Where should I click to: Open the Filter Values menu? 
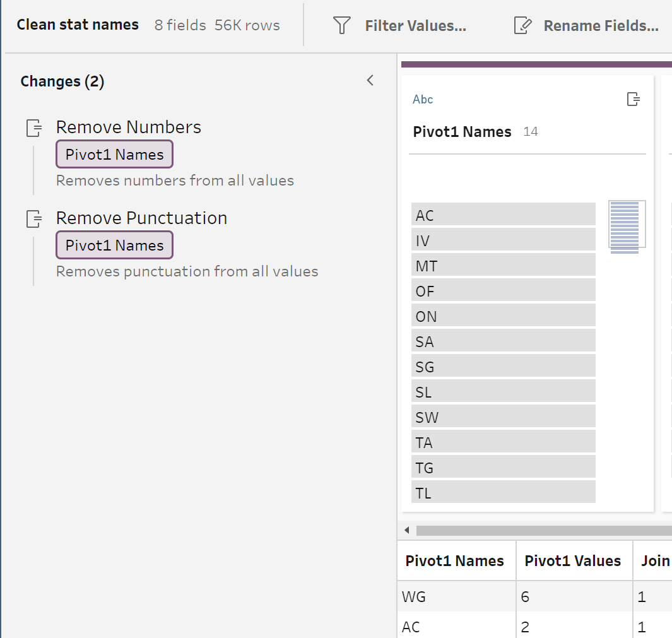click(x=415, y=26)
